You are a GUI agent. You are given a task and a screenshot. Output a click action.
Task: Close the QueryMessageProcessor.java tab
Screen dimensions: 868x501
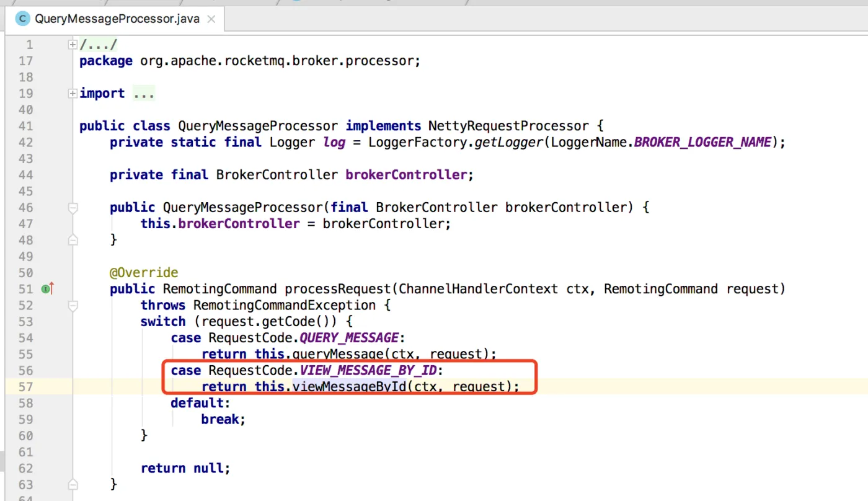pyautogui.click(x=211, y=19)
